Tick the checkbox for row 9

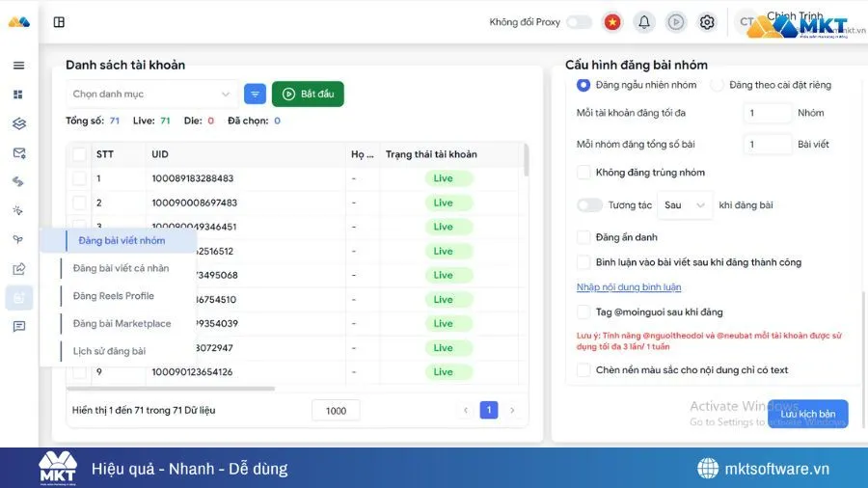click(79, 372)
